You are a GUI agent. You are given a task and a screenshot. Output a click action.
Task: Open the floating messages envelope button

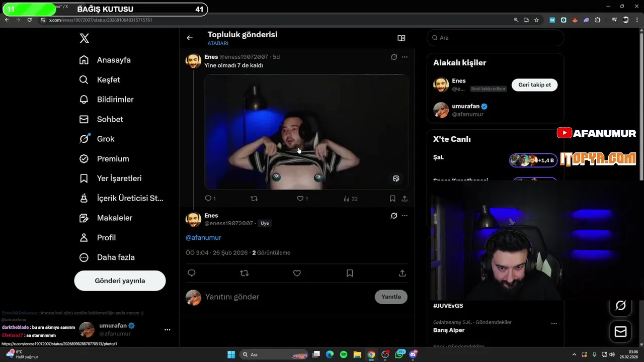[x=620, y=332]
